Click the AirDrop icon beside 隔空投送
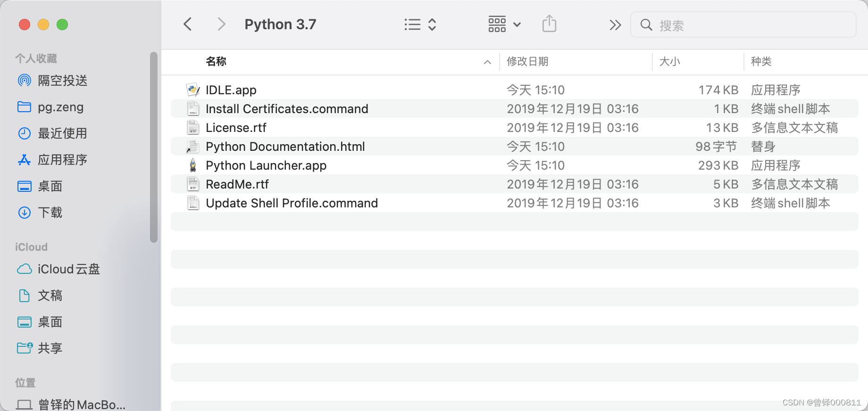The width and height of the screenshot is (868, 411). [x=25, y=81]
